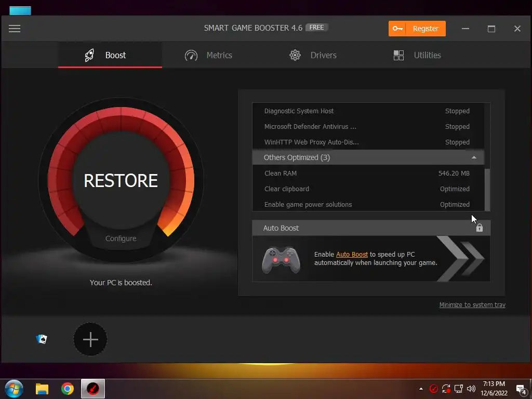Click the key icon on Register button

coord(397,29)
